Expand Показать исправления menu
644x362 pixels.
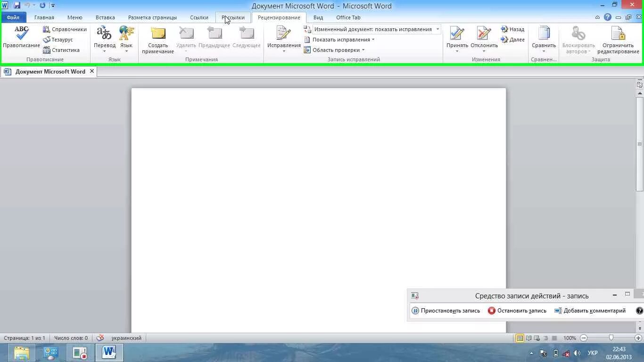tap(339, 40)
